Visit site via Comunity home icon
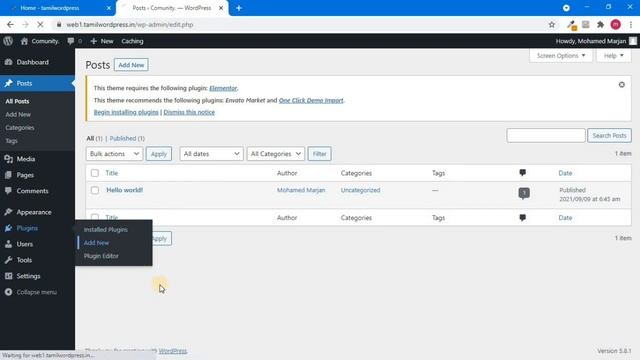 40,41
